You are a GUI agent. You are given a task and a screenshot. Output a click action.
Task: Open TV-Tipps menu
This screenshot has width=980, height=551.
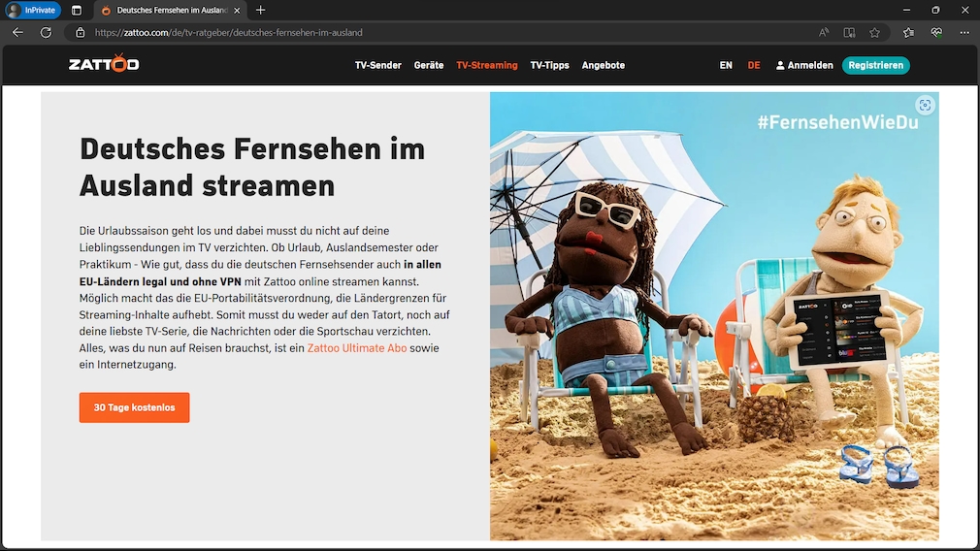(549, 65)
